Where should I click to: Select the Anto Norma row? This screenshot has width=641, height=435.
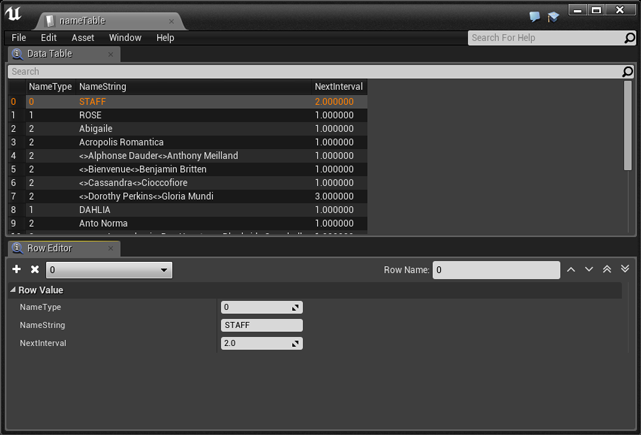coord(188,223)
